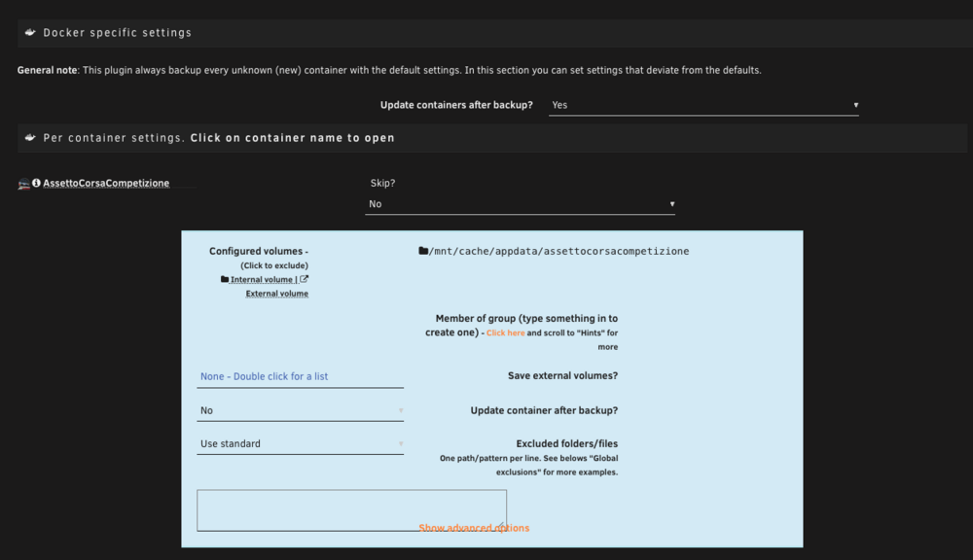This screenshot has height=560, width=973.
Task: Click the folder icon beside the /mnt/cache/appdata path
Action: (423, 251)
